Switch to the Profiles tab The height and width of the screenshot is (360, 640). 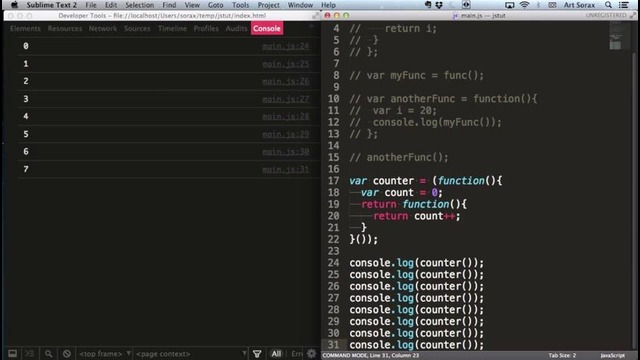point(206,28)
